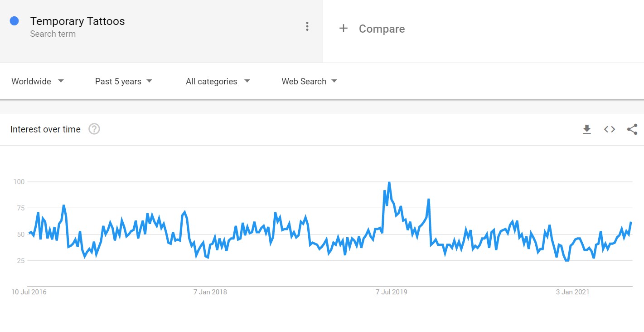644x332 pixels.
Task: Open the three-dot menu for Temporary Tattoos
Action: [x=307, y=26]
